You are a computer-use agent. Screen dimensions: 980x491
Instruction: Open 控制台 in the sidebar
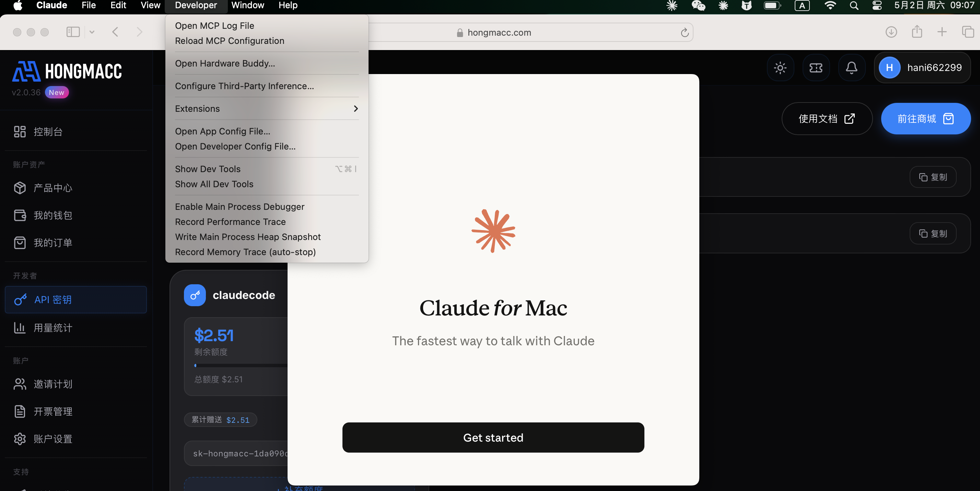(x=76, y=132)
